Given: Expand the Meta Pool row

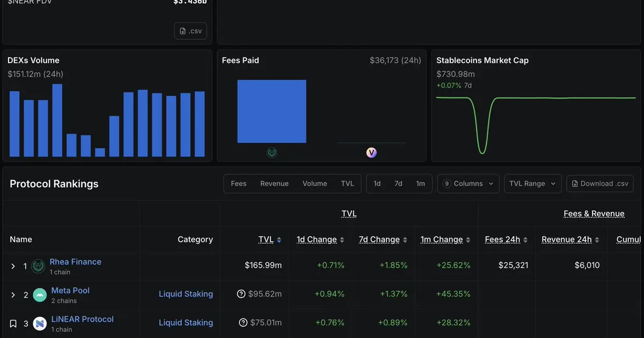Looking at the screenshot, I should coord(13,295).
